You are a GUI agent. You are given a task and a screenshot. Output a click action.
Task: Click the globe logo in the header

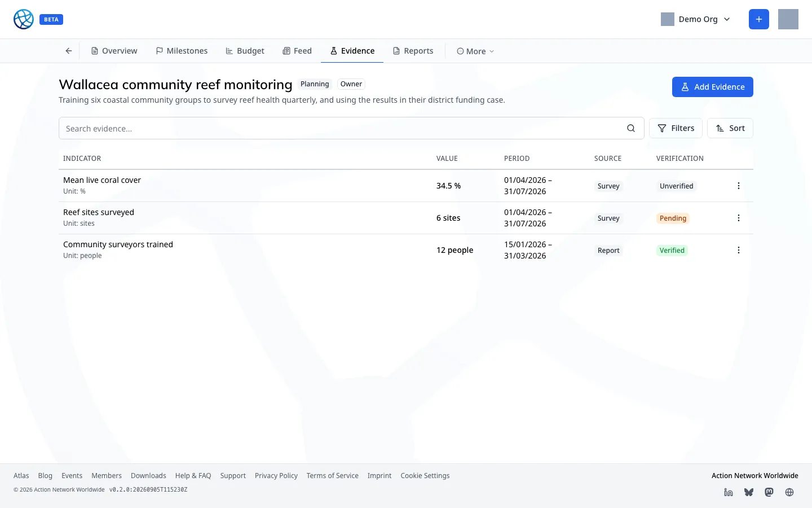24,19
